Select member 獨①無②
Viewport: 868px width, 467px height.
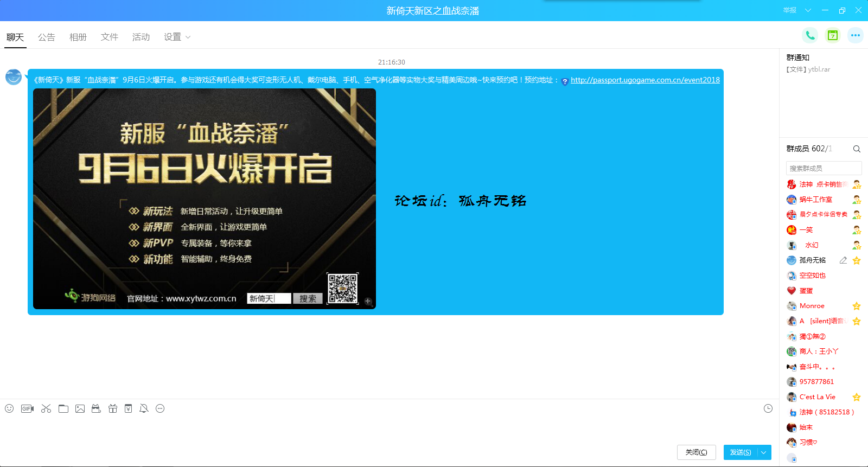[x=824, y=336]
